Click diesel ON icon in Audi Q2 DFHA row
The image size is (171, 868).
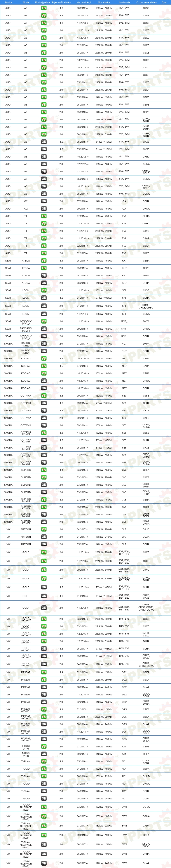tap(44, 201)
